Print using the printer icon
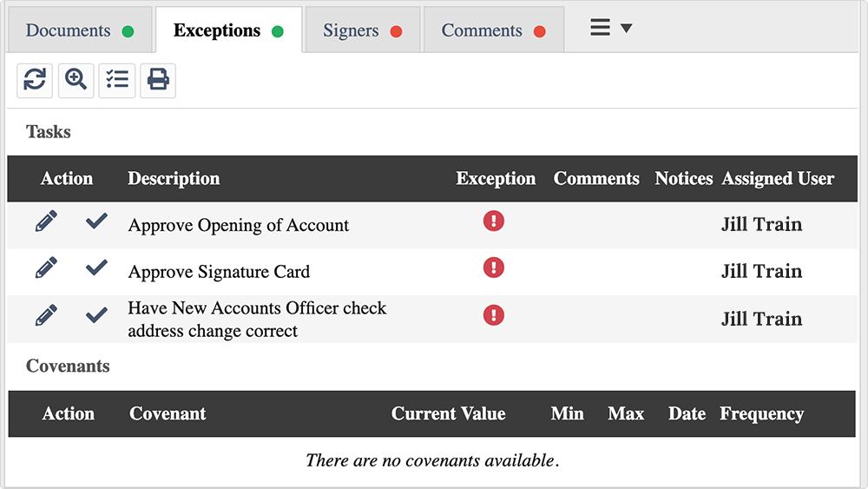 click(x=158, y=80)
